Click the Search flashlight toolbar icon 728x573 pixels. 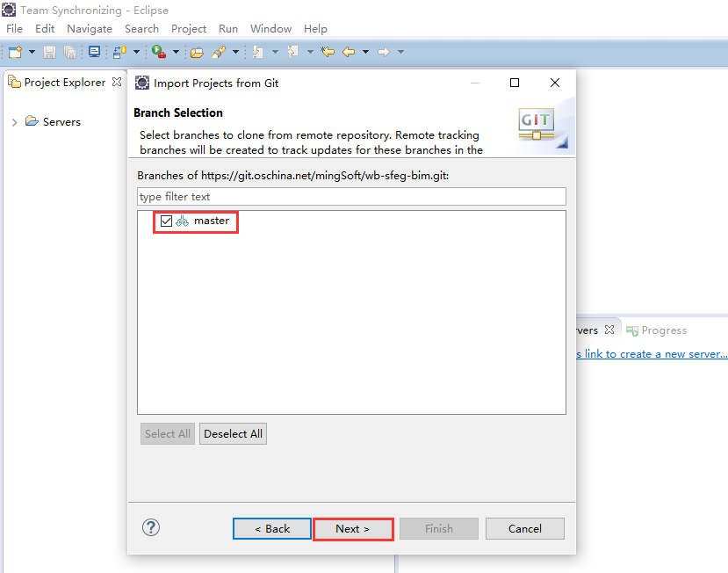(219, 52)
